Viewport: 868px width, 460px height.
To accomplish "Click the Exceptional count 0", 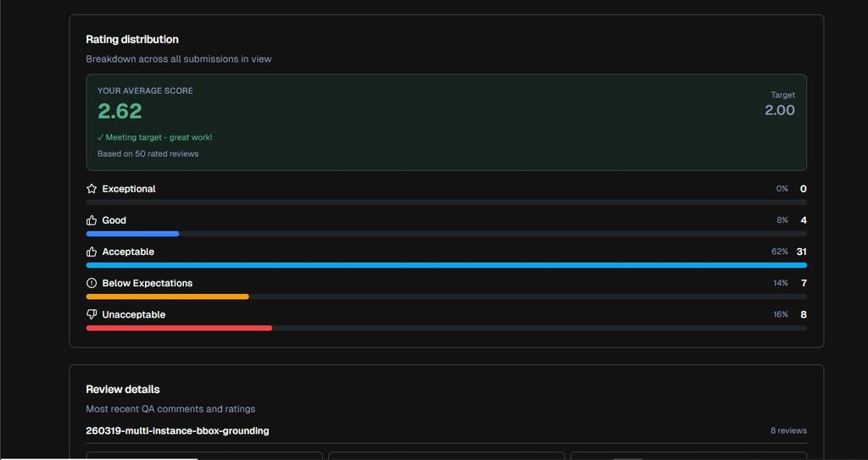I will [x=804, y=189].
